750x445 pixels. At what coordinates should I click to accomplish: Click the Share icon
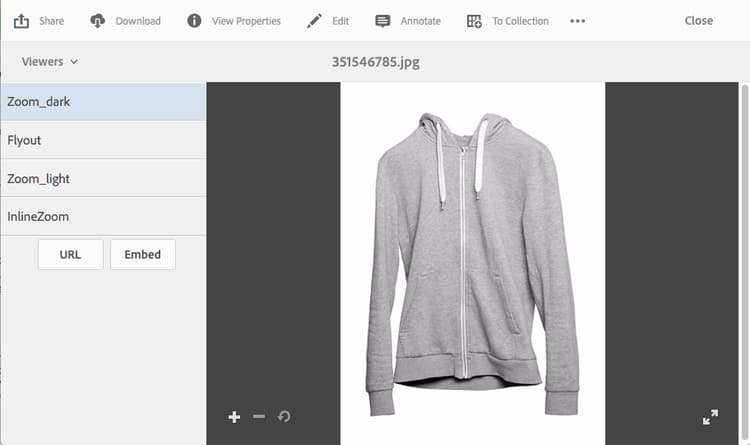[x=21, y=21]
